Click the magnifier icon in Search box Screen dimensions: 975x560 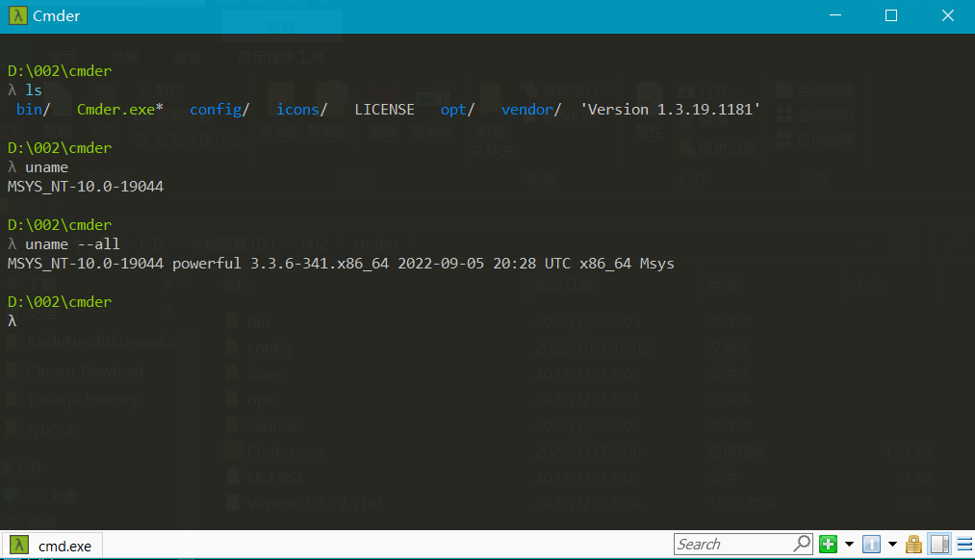point(802,544)
